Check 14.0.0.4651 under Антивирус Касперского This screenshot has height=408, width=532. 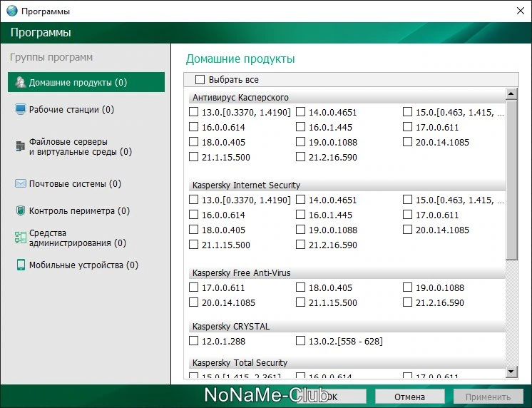tap(300, 112)
